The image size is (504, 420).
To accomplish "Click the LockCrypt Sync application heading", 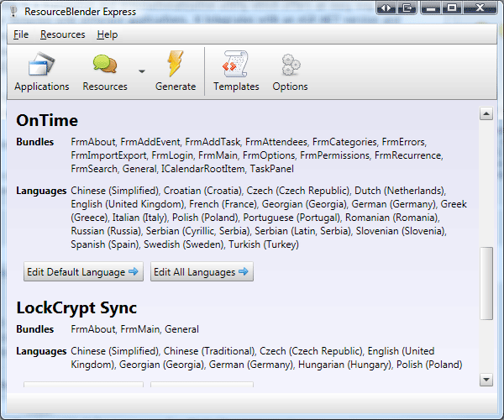I will [76, 307].
